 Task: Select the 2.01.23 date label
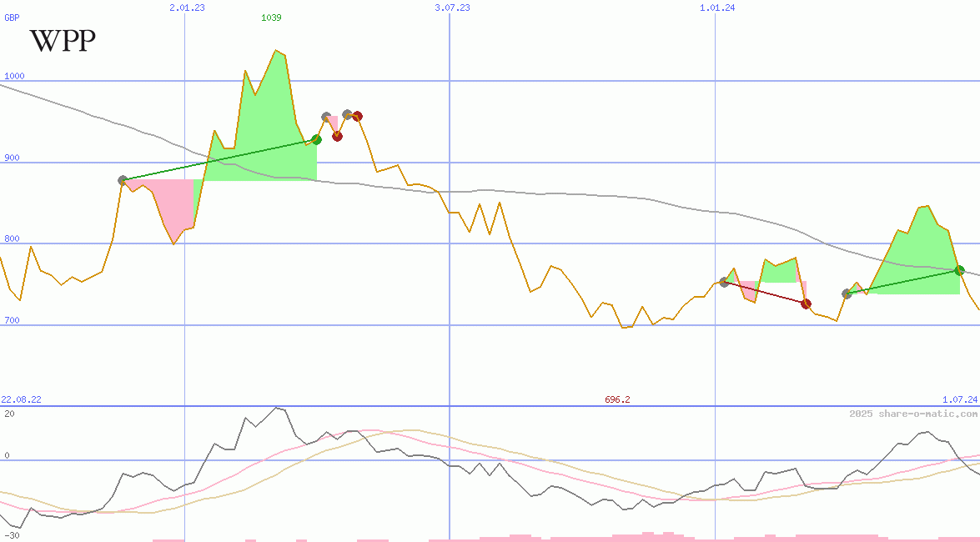coord(187,8)
